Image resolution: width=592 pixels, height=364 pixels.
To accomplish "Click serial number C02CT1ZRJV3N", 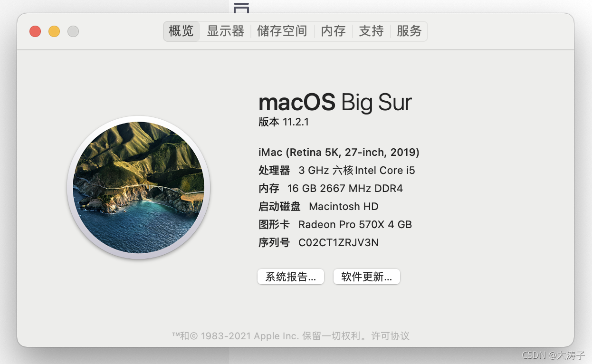I will [338, 242].
